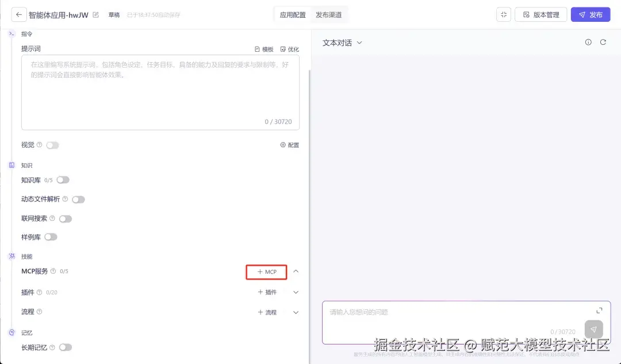This screenshot has height=364, width=621.
Task: View info via the circled-i icon in preview panel
Action: click(588, 42)
